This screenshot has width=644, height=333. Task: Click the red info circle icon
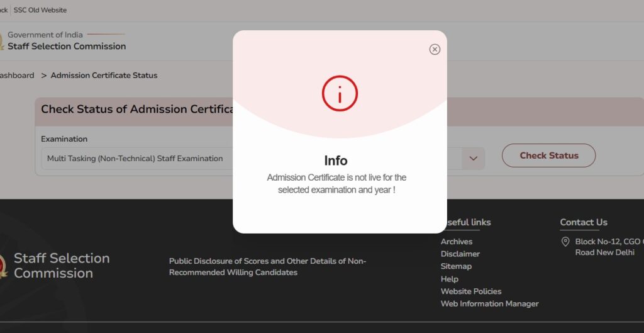(x=340, y=93)
